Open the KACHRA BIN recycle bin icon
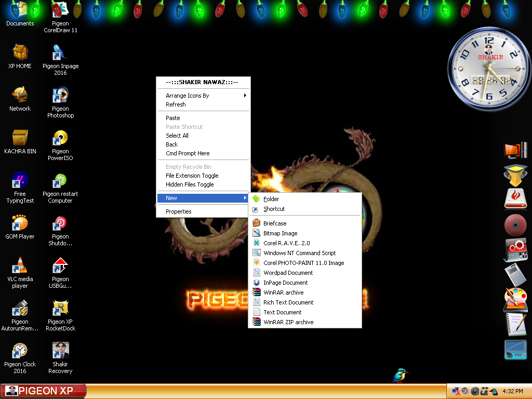The height and width of the screenshot is (399, 532). 20,142
